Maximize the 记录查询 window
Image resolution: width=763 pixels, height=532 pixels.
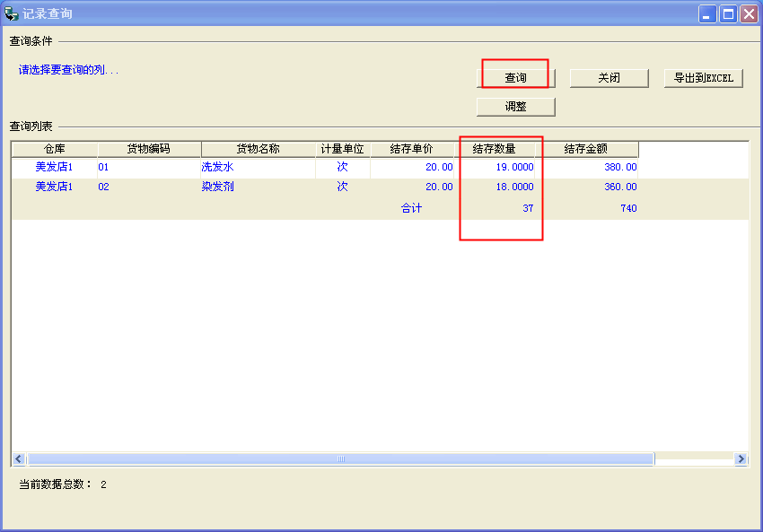point(729,13)
